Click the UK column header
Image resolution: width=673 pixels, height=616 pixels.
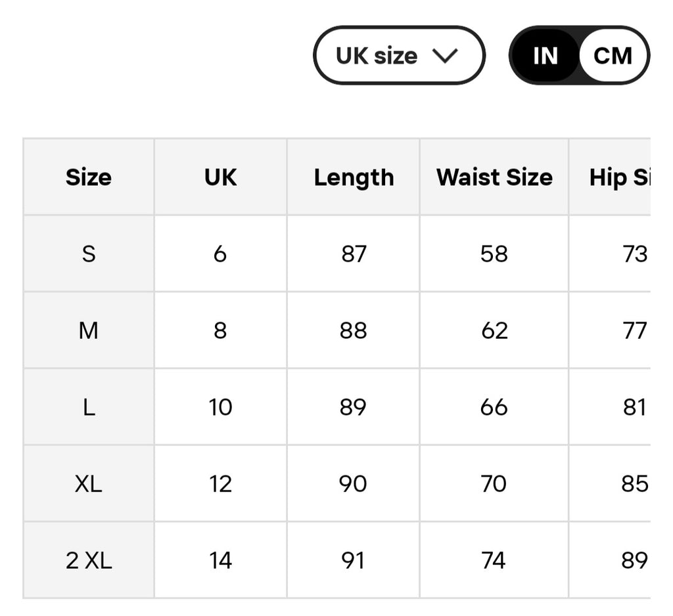click(x=221, y=177)
